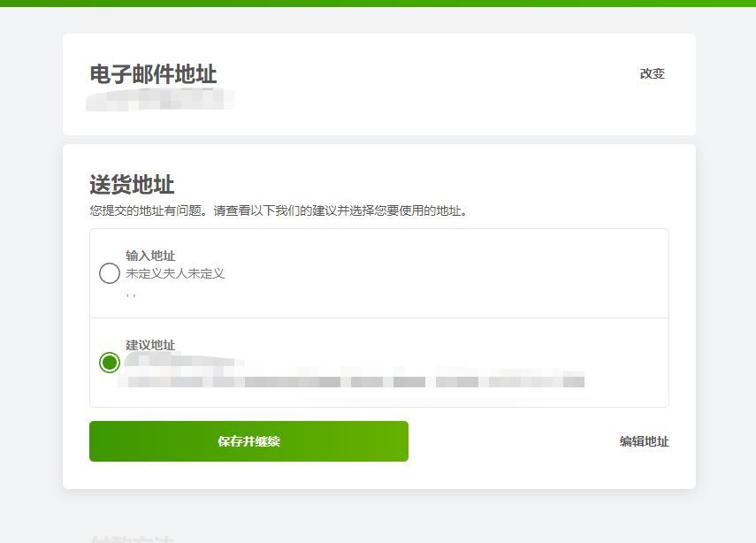
Task: Click the 建议地址 label
Action: [x=150, y=345]
